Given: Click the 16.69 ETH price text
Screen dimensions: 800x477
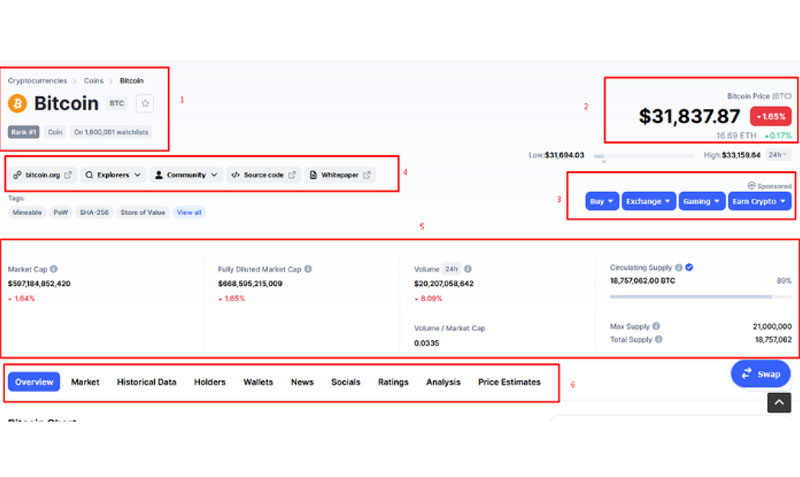Looking at the screenshot, I should [x=736, y=136].
